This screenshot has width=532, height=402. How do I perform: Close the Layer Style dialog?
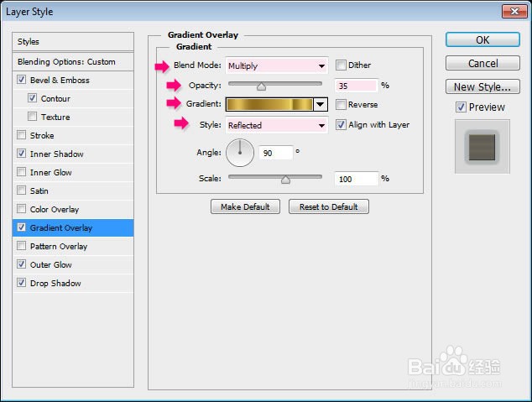click(x=514, y=12)
